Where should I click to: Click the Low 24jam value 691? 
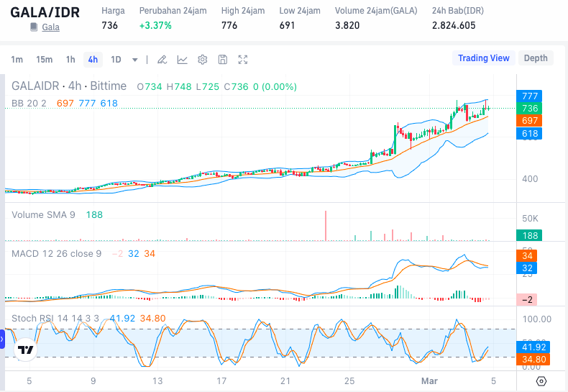(x=287, y=25)
